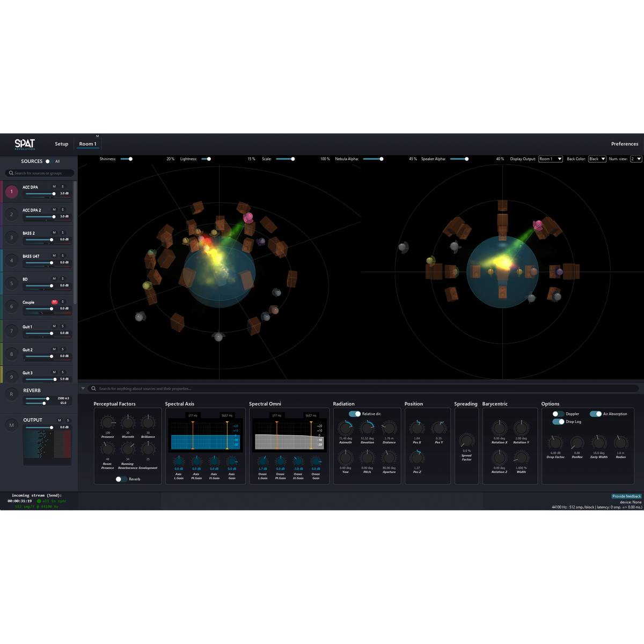Enable the Reverb switch in Perceptual Factors

pyautogui.click(x=121, y=479)
